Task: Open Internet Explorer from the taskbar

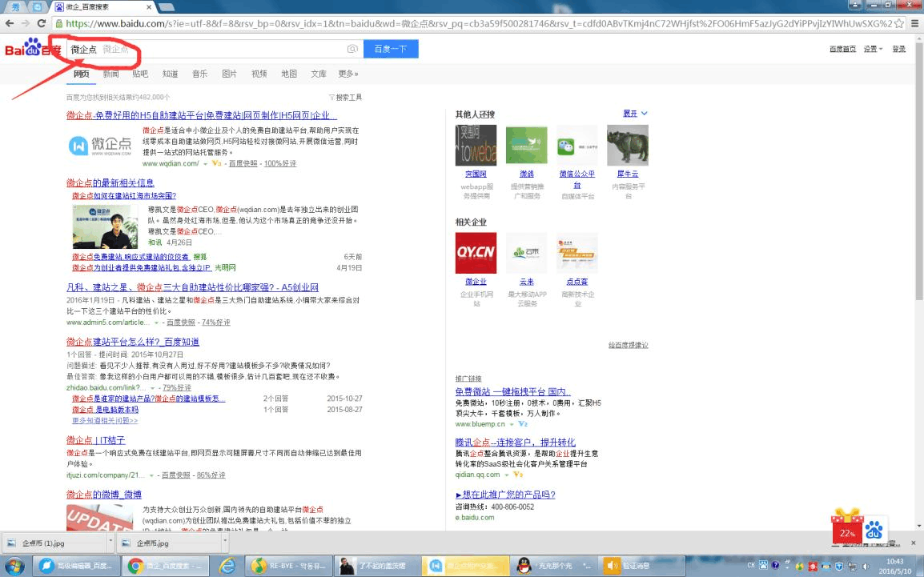Action: (228, 566)
